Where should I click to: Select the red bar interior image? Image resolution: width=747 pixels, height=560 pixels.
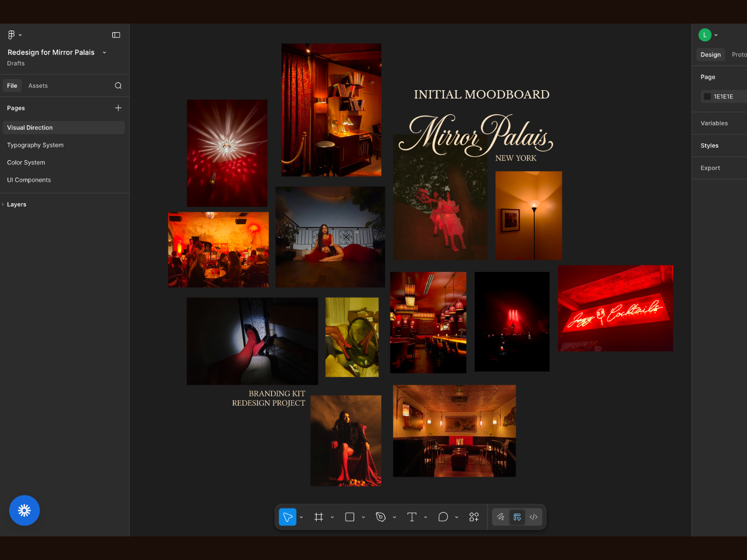(428, 322)
